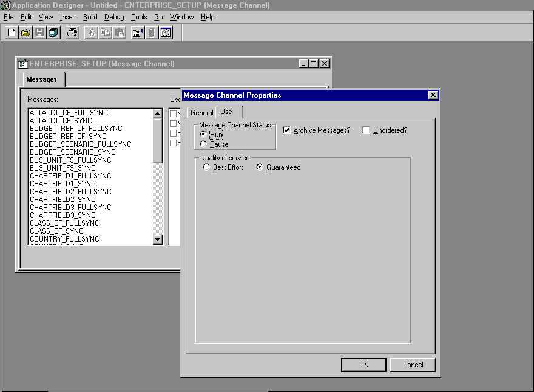Select the Messages tab
Image resolution: width=534 pixels, height=392 pixels.
click(x=43, y=79)
